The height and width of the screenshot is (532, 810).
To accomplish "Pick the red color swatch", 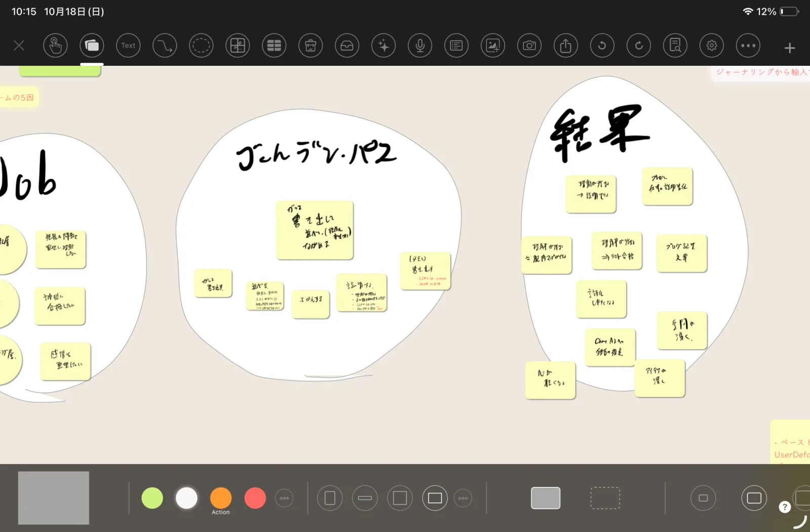I will pos(255,498).
